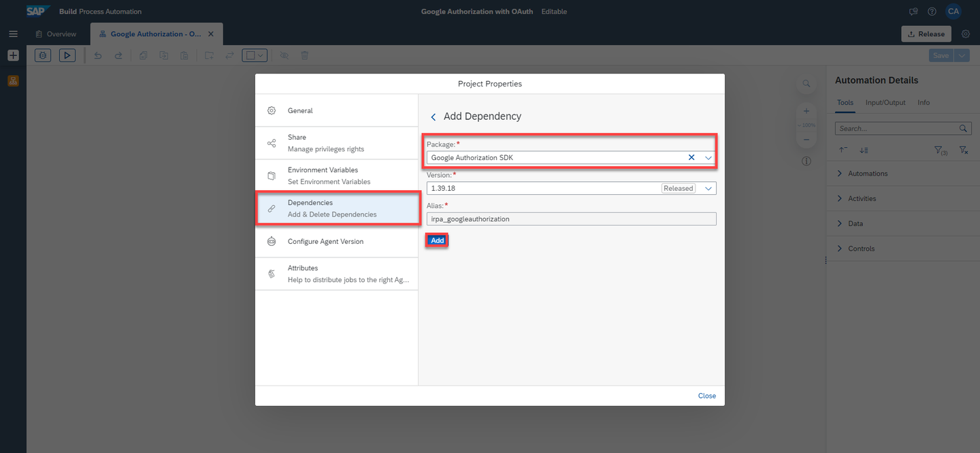This screenshot has height=453, width=980.
Task: Toggle the hide (crossed eye) toolbar icon
Action: [284, 56]
